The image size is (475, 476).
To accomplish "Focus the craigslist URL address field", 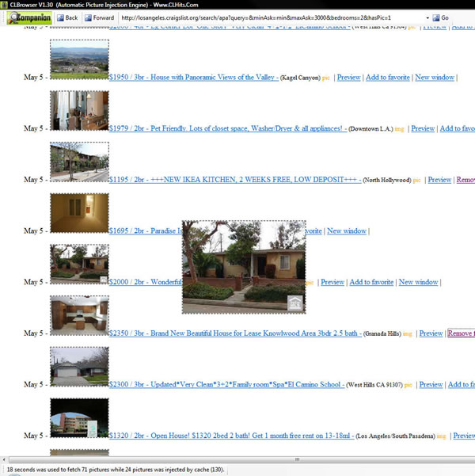I will [x=261, y=17].
